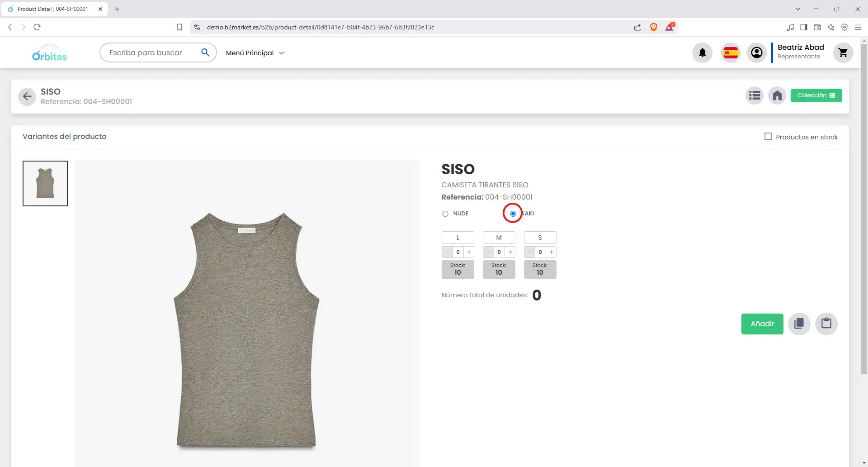
Task: Click the Colección button
Action: [x=816, y=95]
